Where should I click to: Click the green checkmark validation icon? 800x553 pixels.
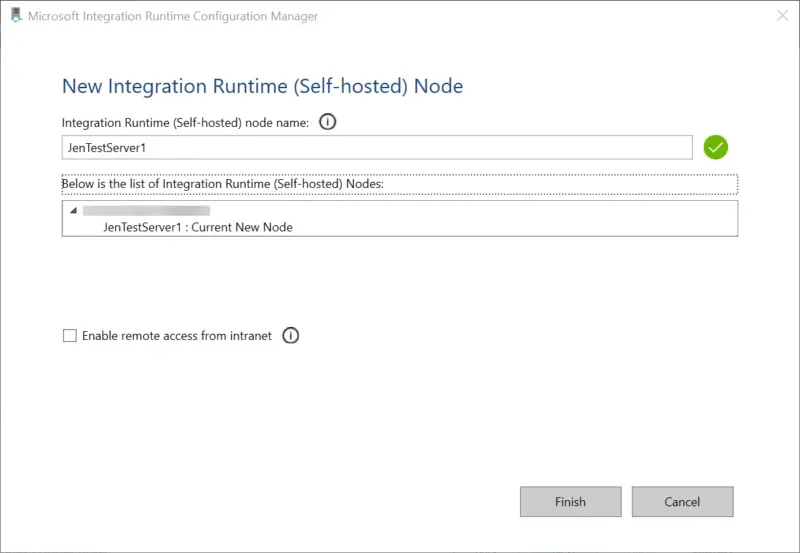[x=715, y=148]
